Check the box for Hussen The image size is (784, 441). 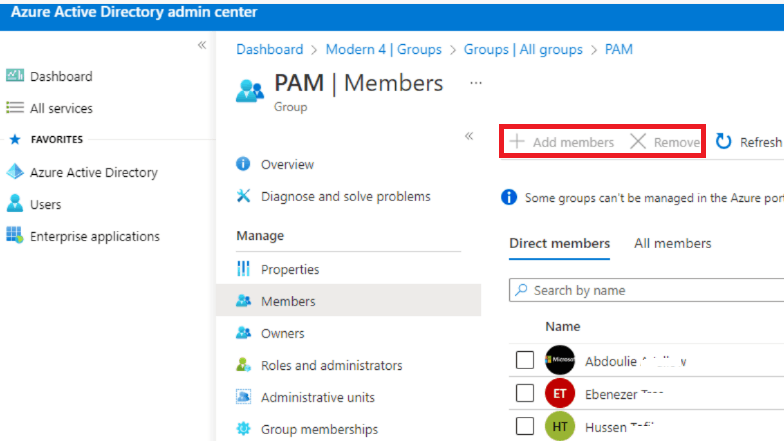(525, 426)
